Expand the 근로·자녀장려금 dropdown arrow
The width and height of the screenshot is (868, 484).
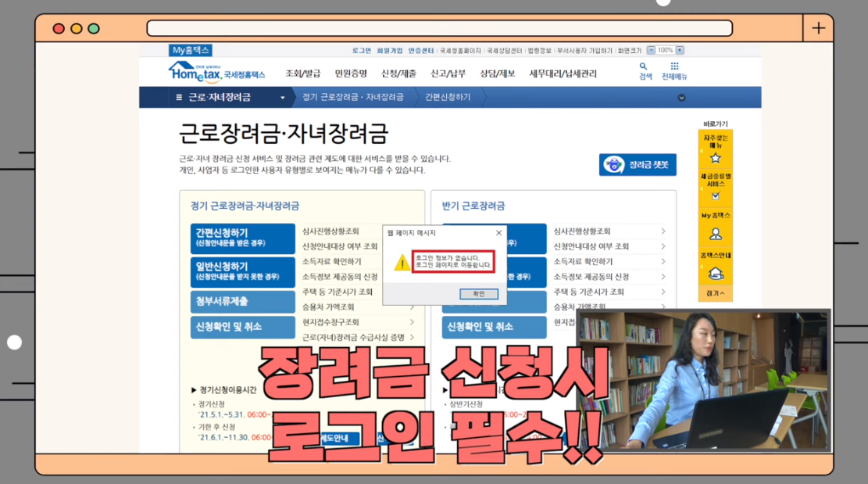point(282,98)
